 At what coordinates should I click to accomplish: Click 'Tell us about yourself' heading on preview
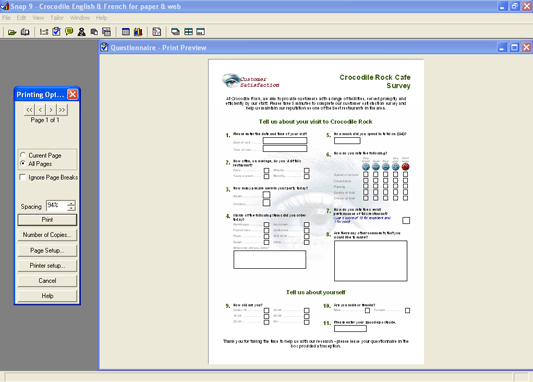pos(316,292)
